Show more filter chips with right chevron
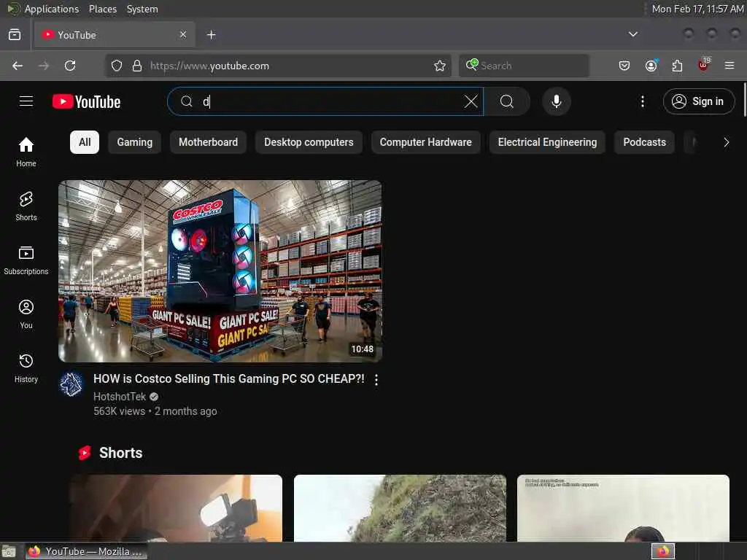This screenshot has width=747, height=560. pyautogui.click(x=726, y=142)
